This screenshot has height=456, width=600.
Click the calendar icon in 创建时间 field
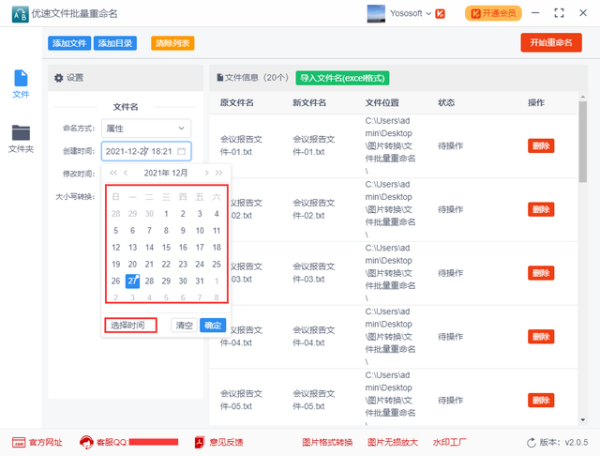pyautogui.click(x=181, y=152)
